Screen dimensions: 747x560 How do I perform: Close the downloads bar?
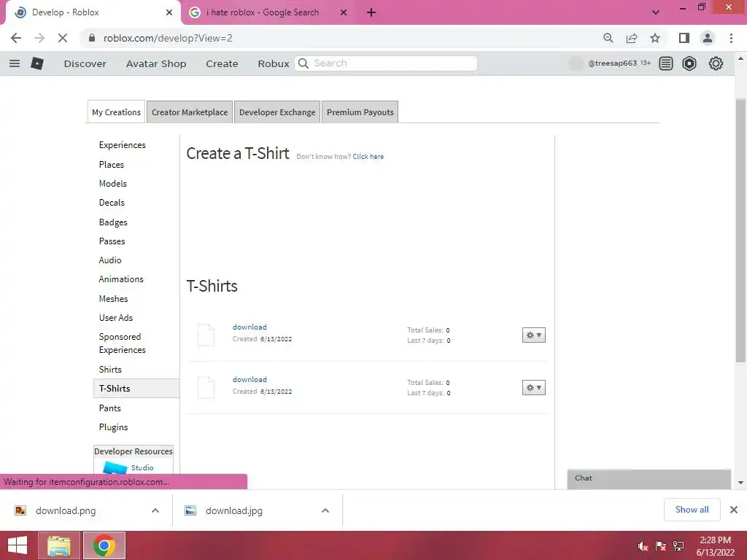pos(734,510)
